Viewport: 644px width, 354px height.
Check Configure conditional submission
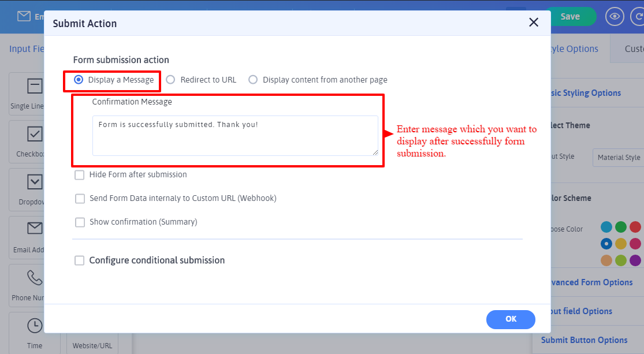tap(80, 260)
